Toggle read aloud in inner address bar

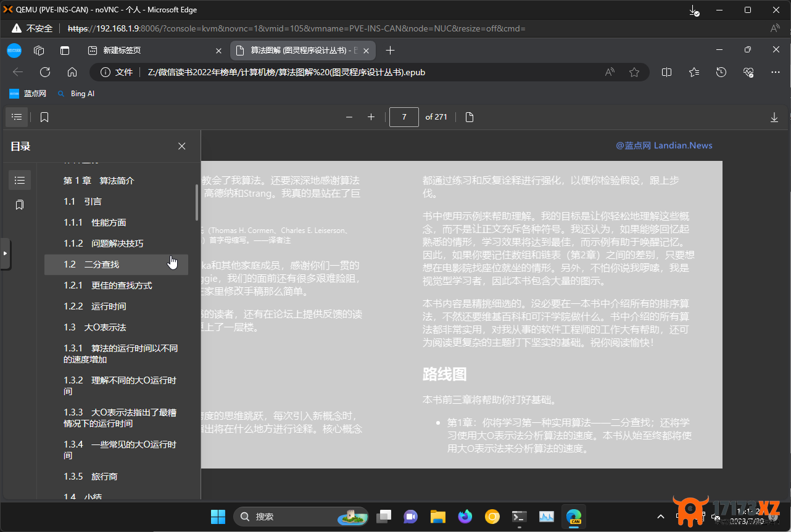610,72
